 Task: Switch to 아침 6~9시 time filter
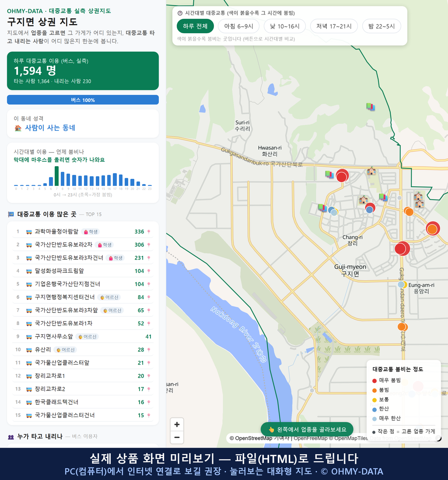pyautogui.click(x=239, y=26)
